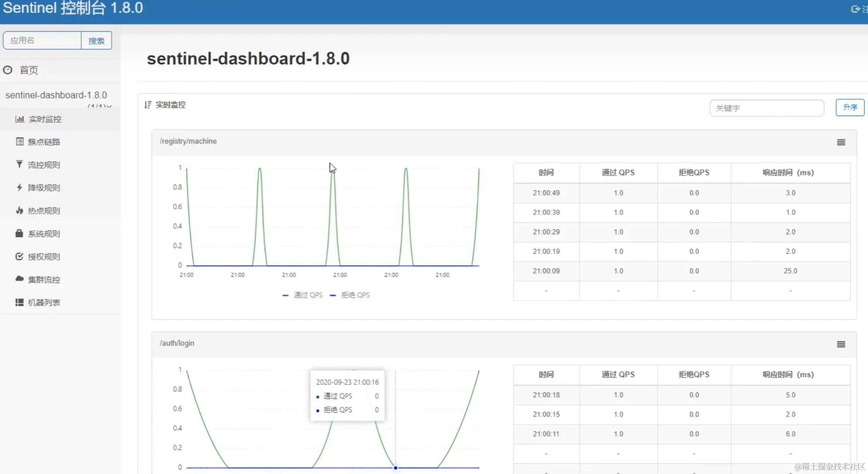Click the /registry/machine resource title
The image size is (868, 474).
point(188,141)
